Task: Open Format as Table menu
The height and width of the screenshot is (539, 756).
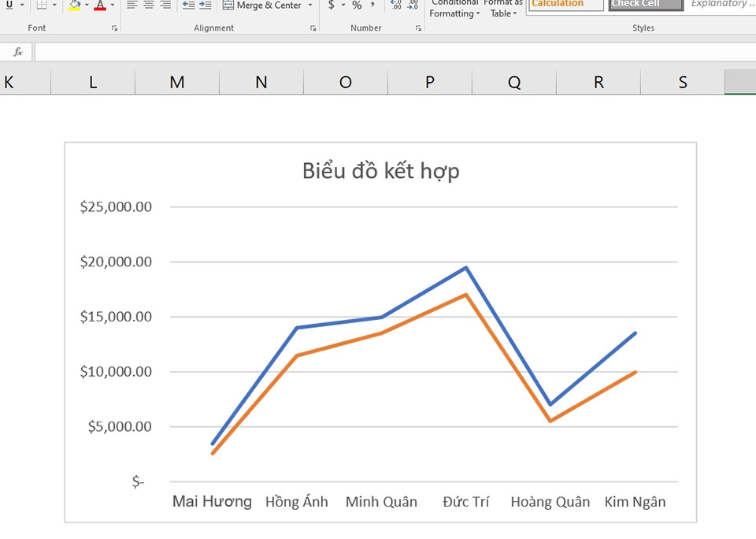Action: tap(503, 9)
